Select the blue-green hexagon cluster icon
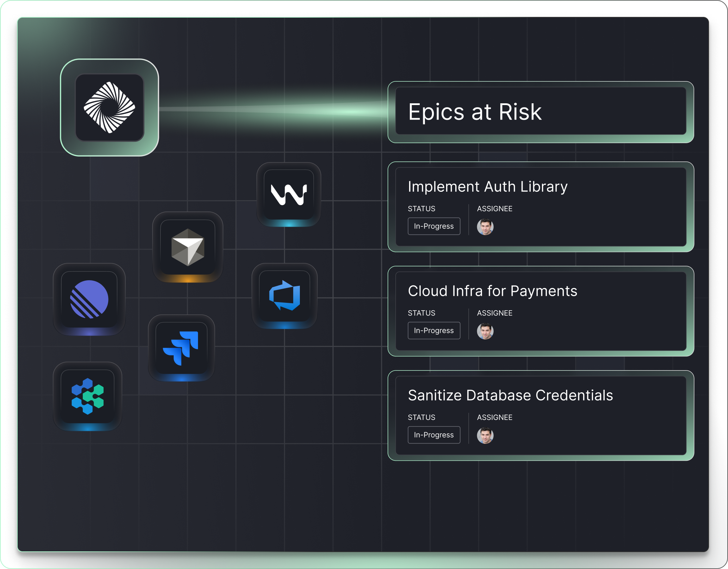The image size is (728, 569). click(x=88, y=396)
